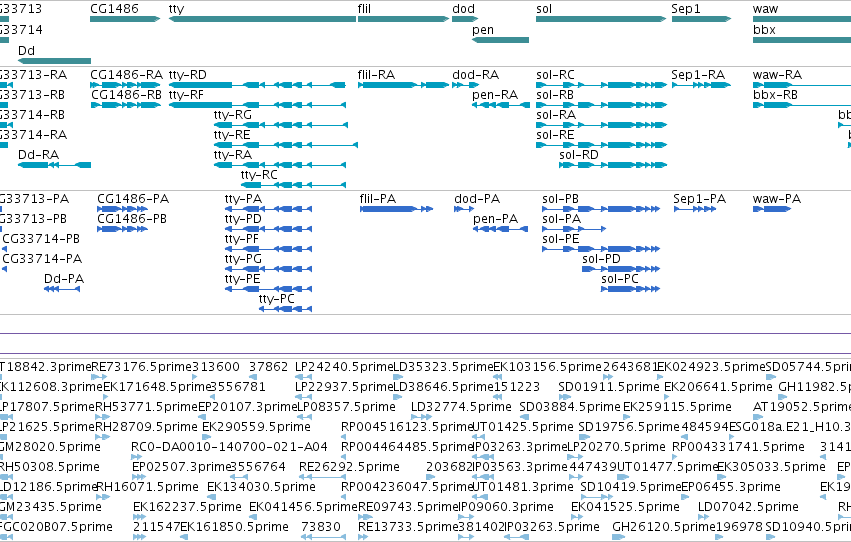
Task: Select transcript flil-RA
Action: tap(403, 85)
